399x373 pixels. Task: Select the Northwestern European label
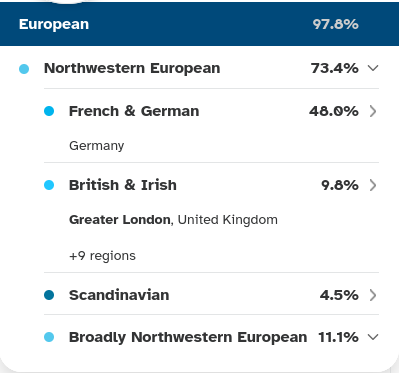(132, 68)
